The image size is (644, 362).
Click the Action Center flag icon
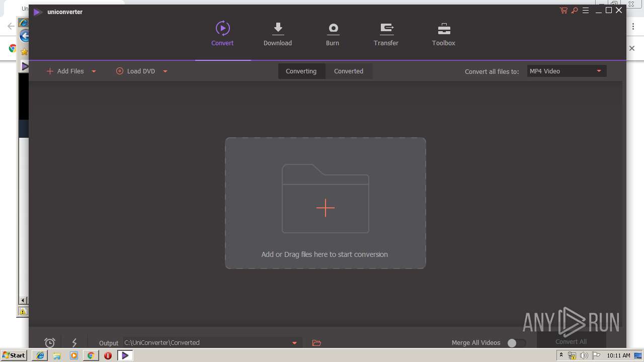point(596,355)
